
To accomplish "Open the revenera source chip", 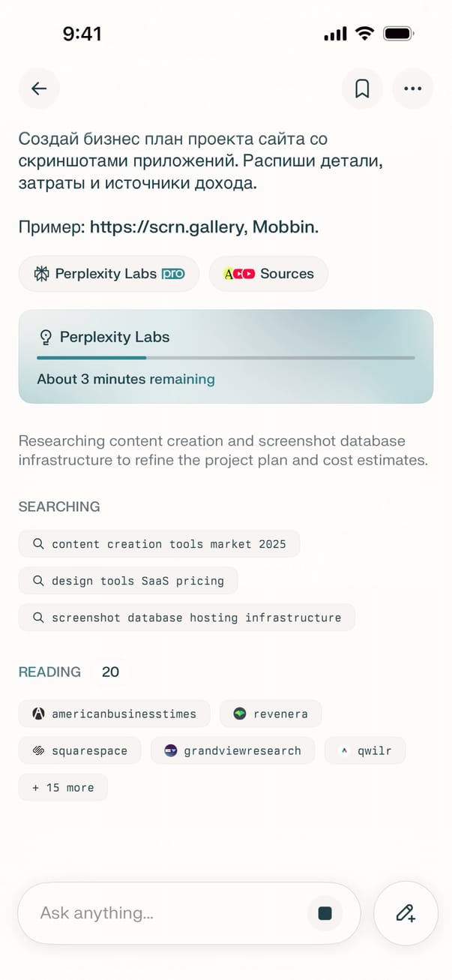I will click(271, 714).
